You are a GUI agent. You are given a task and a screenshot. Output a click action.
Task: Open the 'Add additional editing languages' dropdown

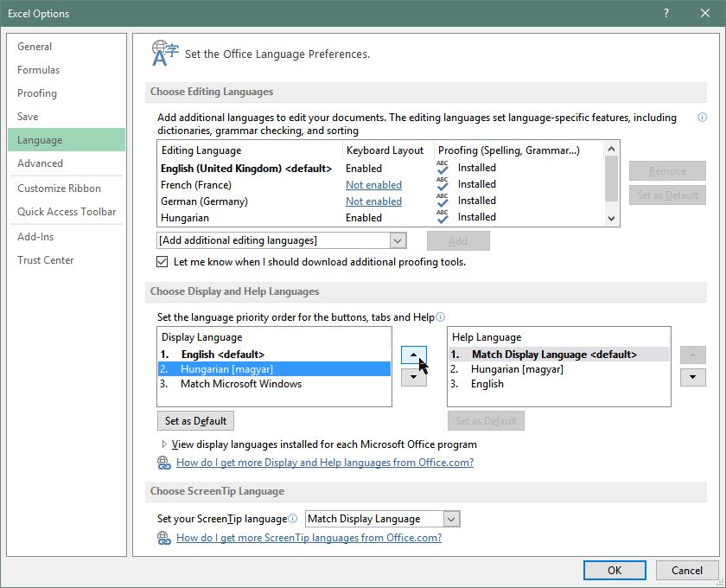398,240
